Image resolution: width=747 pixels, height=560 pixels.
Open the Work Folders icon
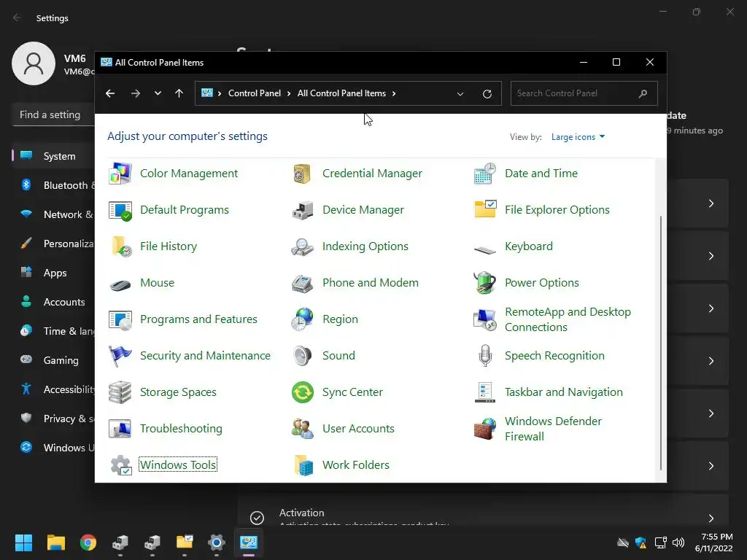pyautogui.click(x=303, y=465)
